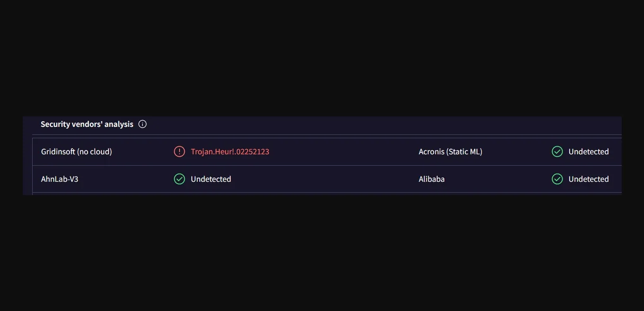Select the AhnLab-V3 vendor name

(x=60, y=179)
